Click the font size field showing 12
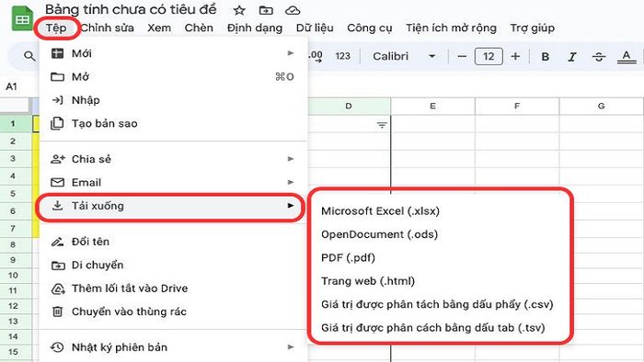 click(x=489, y=57)
